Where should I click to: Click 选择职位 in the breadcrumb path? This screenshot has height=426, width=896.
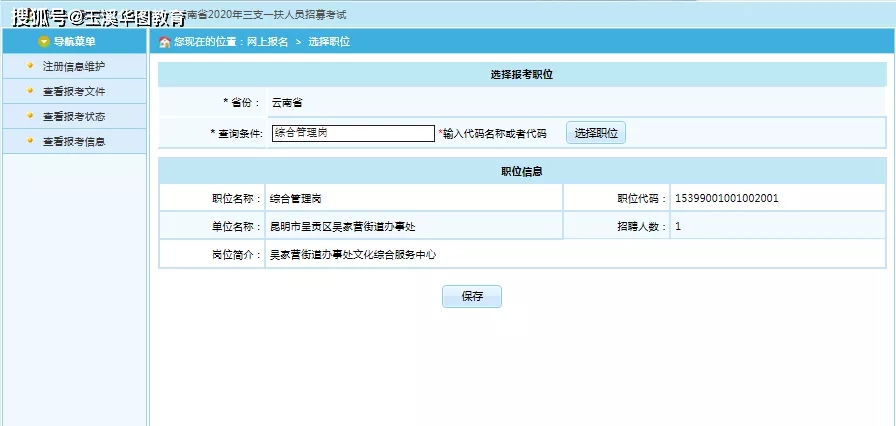[329, 42]
